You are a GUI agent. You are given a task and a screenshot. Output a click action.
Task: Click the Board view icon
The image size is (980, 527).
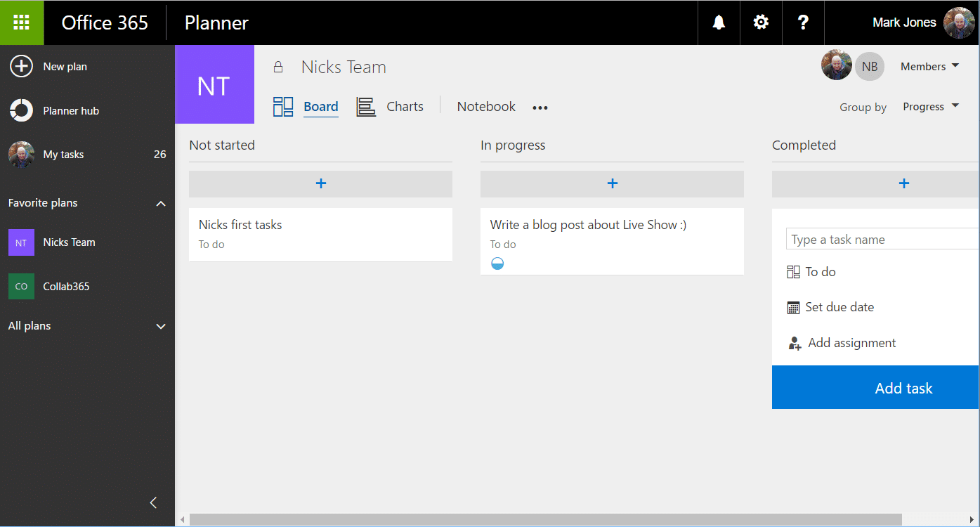pyautogui.click(x=283, y=107)
